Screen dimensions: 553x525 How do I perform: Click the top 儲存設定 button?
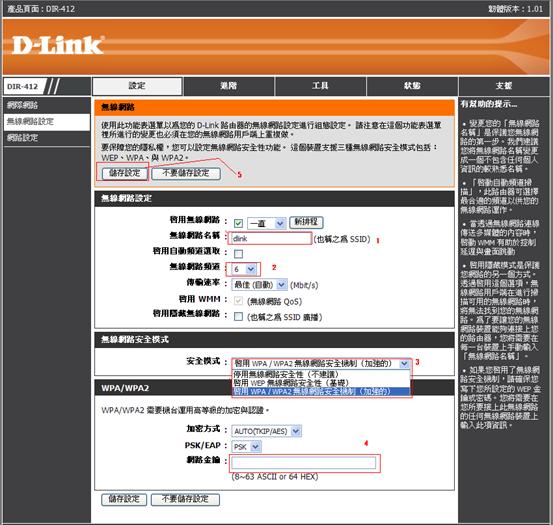pos(124,173)
